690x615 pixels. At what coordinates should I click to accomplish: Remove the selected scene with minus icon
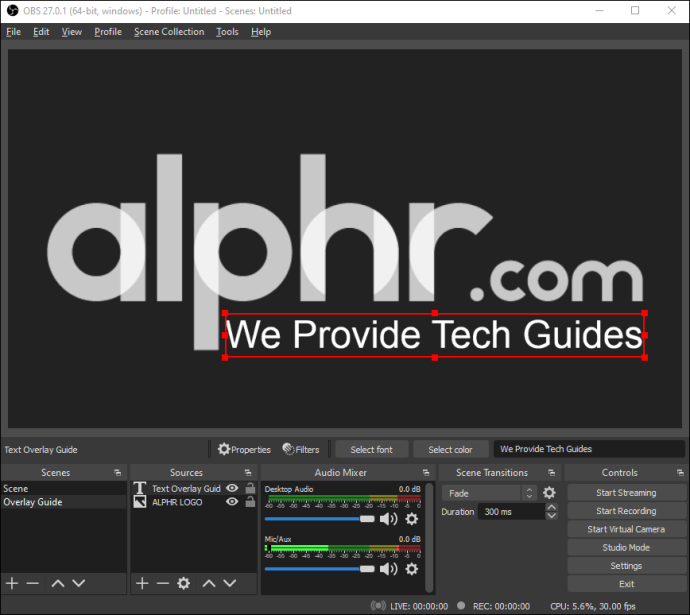pyautogui.click(x=33, y=584)
